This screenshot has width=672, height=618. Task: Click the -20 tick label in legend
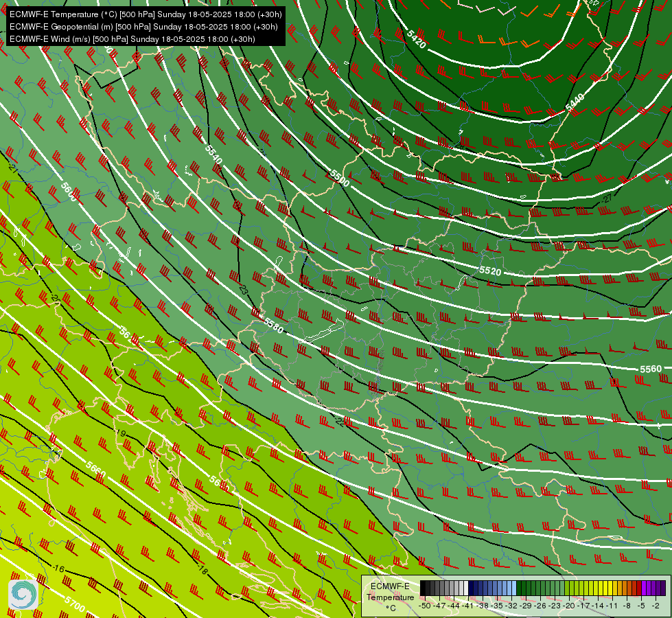click(x=569, y=606)
